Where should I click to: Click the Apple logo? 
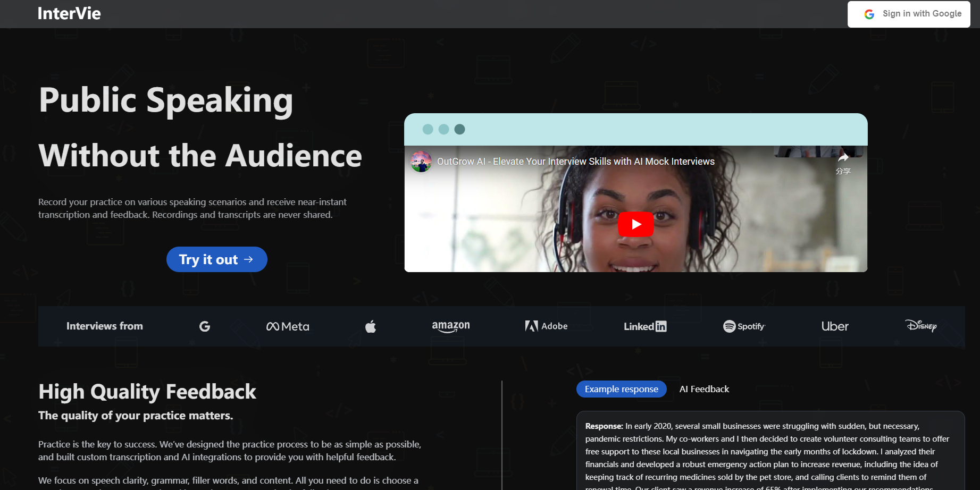point(371,326)
